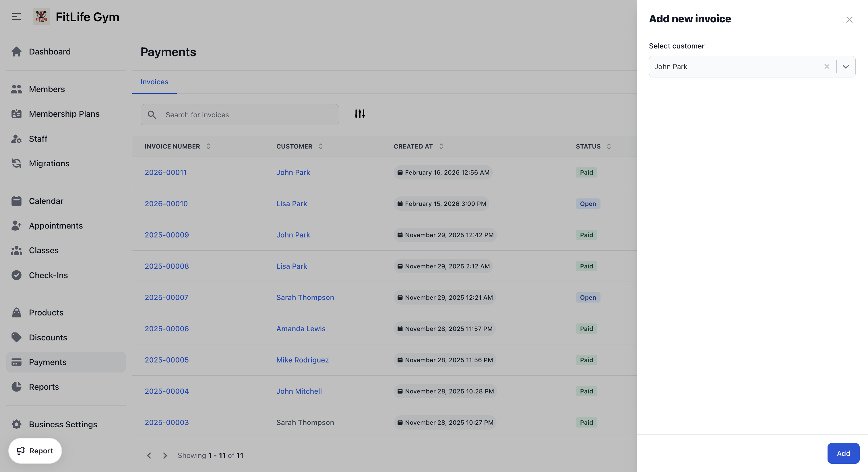Open the Calendar section icon
Viewport: 868px width, 472px height.
17,201
